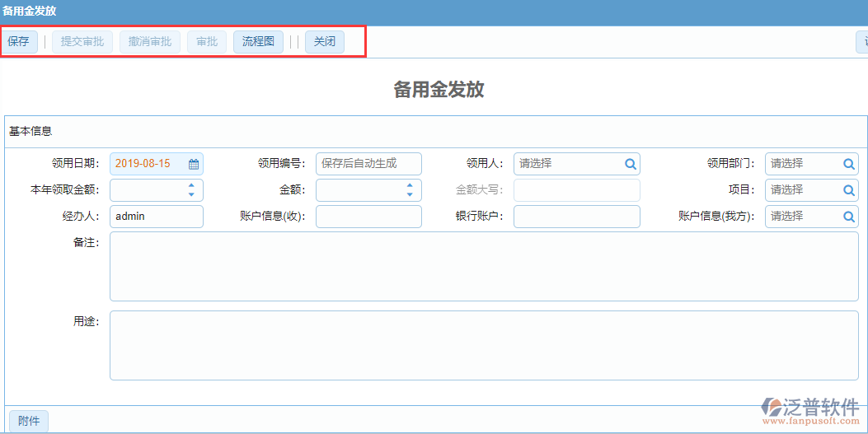Decrease the 本年领取金额 value with down arrow
The width and height of the screenshot is (868, 434).
191,194
